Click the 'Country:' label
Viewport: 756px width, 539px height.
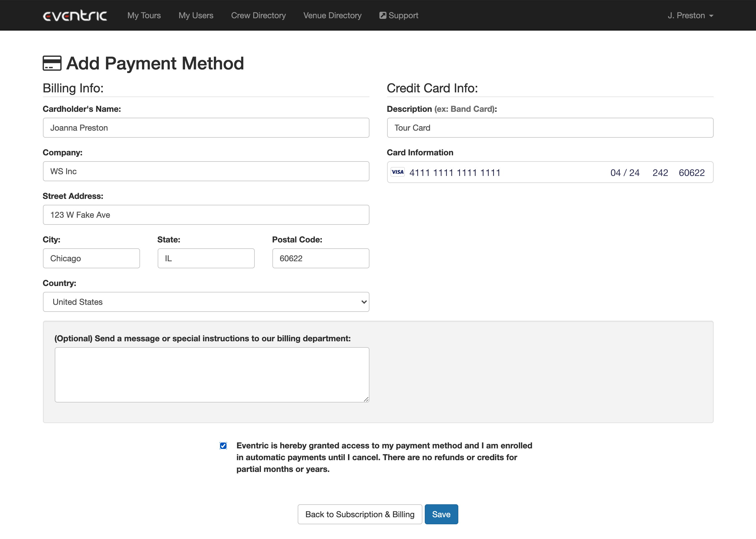pos(59,283)
